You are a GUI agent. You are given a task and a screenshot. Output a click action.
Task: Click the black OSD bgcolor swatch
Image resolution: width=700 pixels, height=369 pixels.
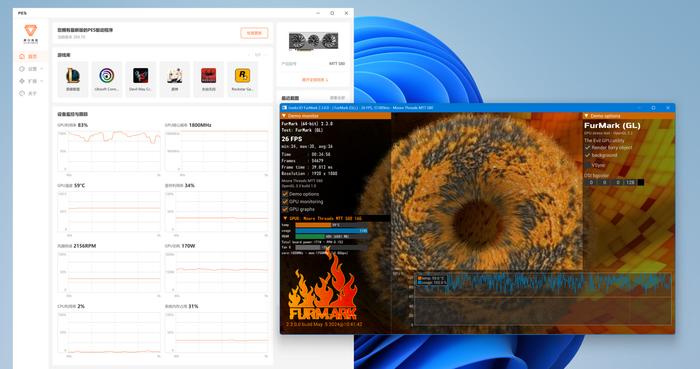click(641, 182)
